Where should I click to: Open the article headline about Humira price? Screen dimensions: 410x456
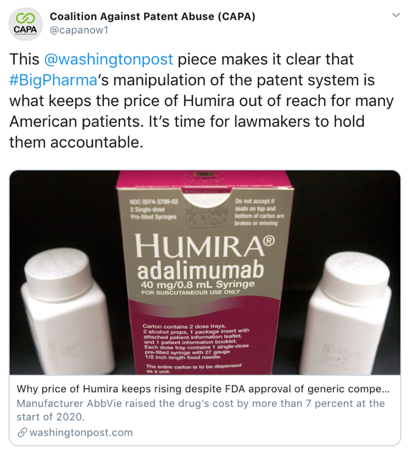tap(203, 389)
